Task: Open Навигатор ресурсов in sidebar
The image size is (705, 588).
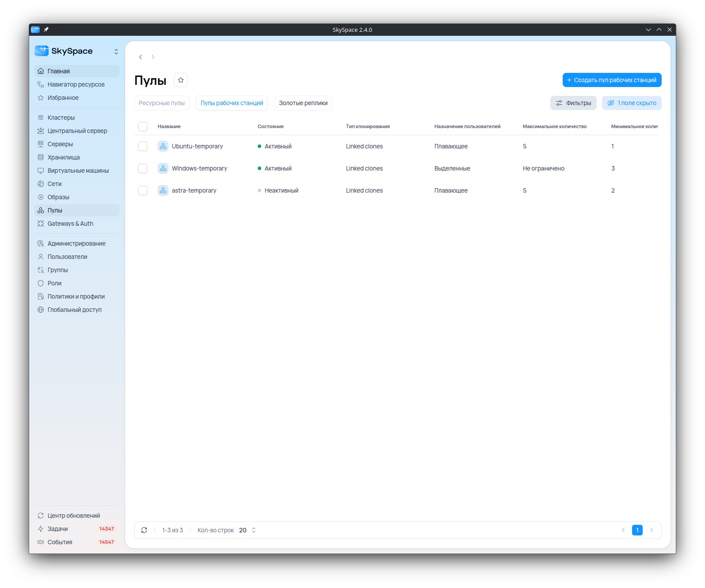Action: tap(77, 84)
